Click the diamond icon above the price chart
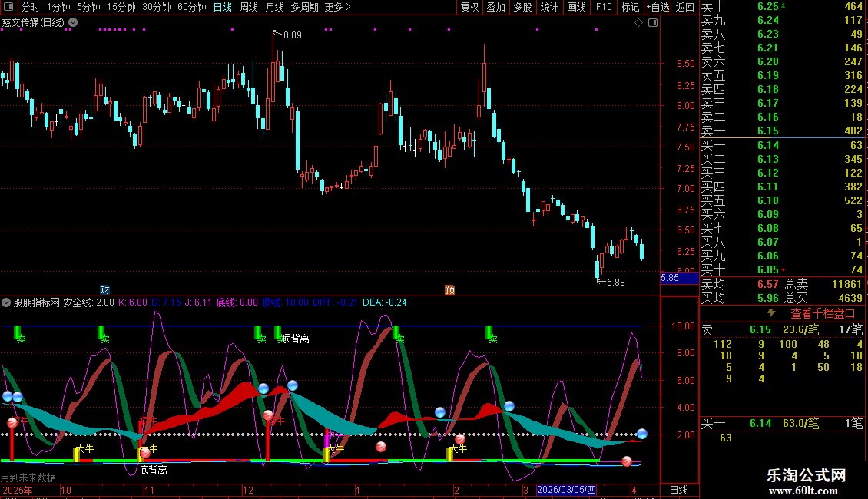Screen dimensions: 868x499 point(638,23)
